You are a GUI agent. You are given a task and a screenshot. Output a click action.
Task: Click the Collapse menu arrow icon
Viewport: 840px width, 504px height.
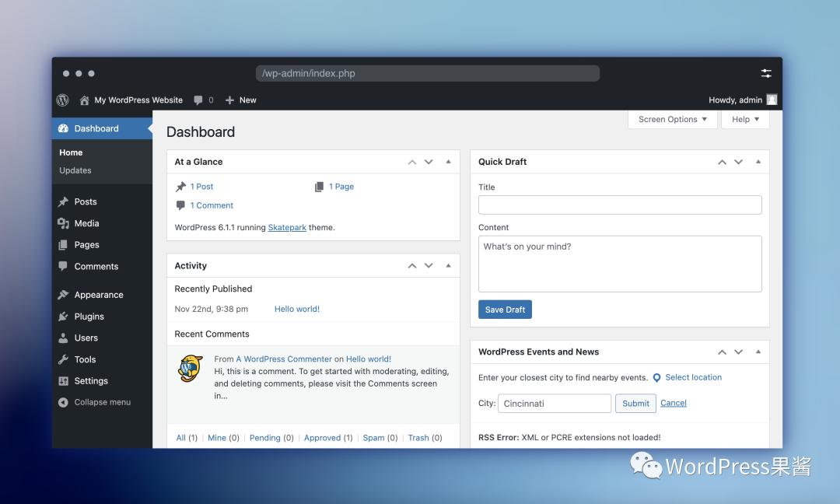click(x=63, y=402)
